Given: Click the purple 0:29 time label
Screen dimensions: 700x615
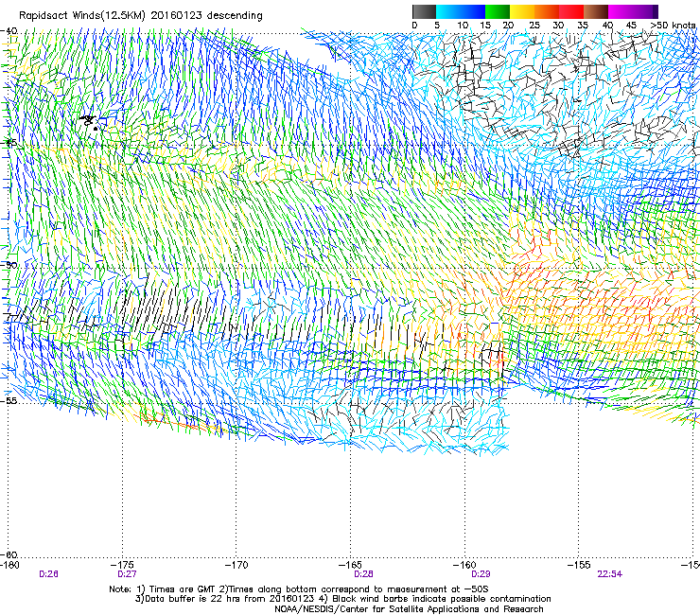Looking at the screenshot, I should click(481, 574).
